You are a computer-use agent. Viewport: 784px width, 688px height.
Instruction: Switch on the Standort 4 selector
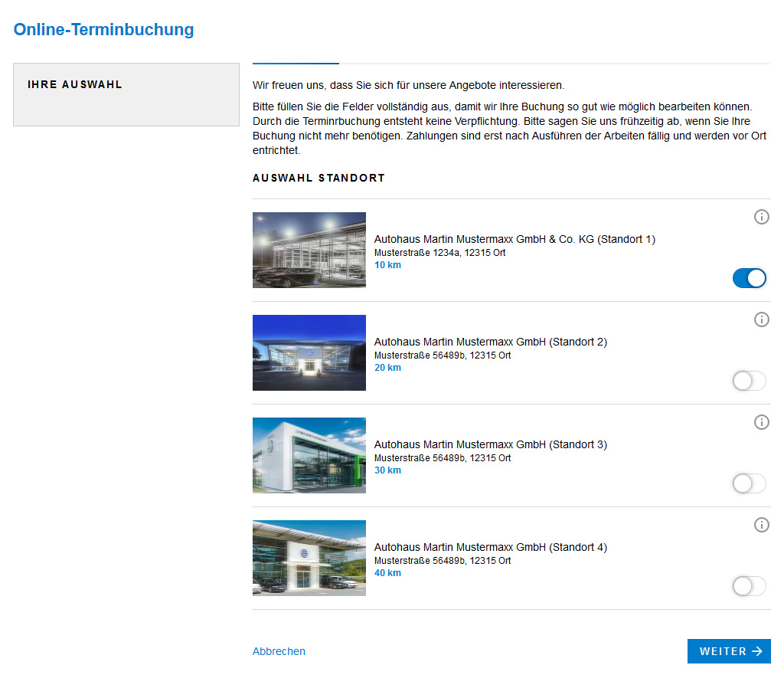[749, 586]
